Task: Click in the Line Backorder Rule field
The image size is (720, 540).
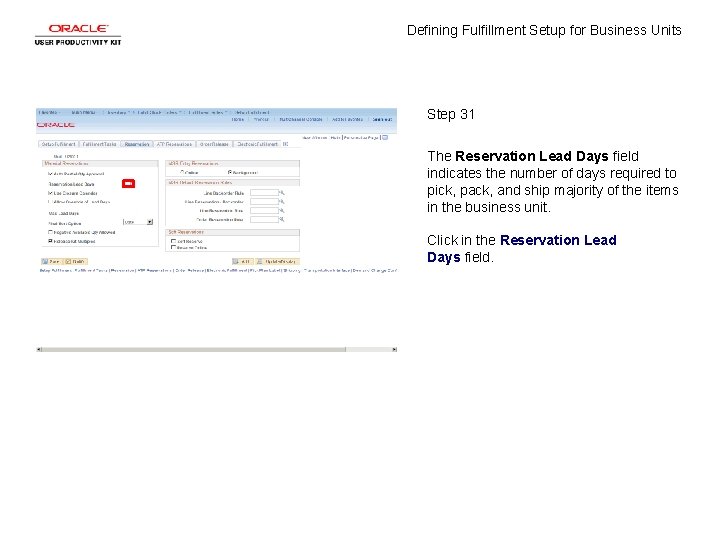Action: pyautogui.click(x=264, y=192)
